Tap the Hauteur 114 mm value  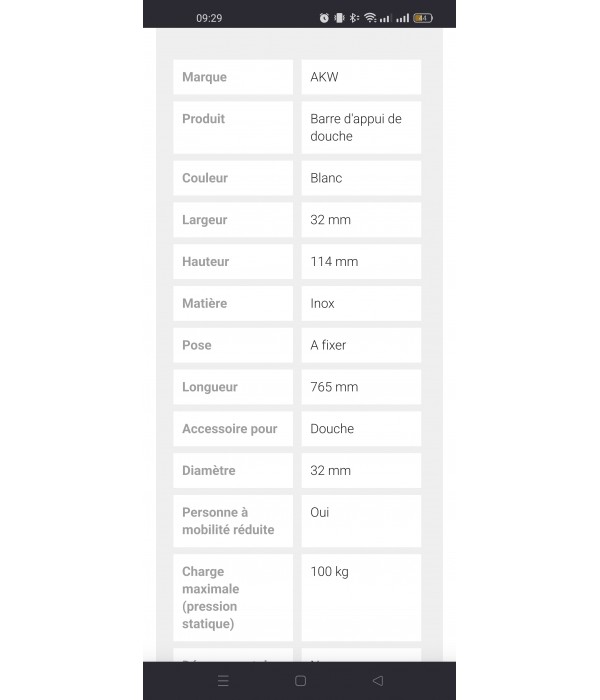pyautogui.click(x=361, y=262)
